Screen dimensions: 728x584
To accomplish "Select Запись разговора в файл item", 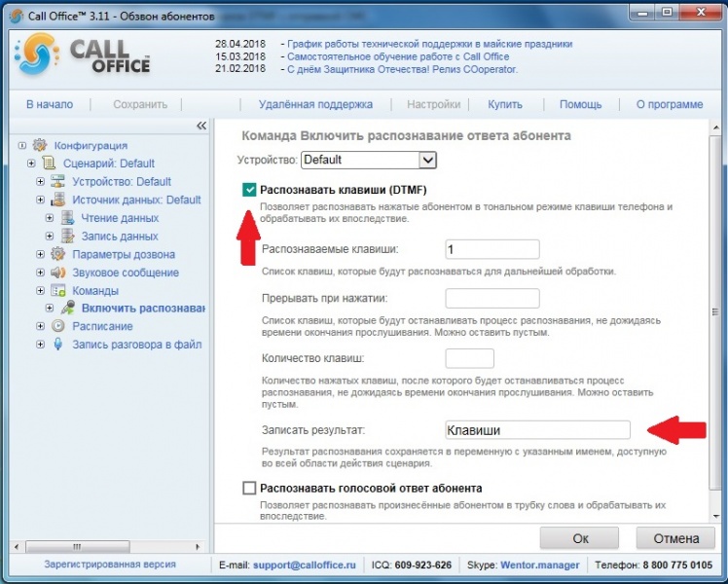I will (x=136, y=345).
